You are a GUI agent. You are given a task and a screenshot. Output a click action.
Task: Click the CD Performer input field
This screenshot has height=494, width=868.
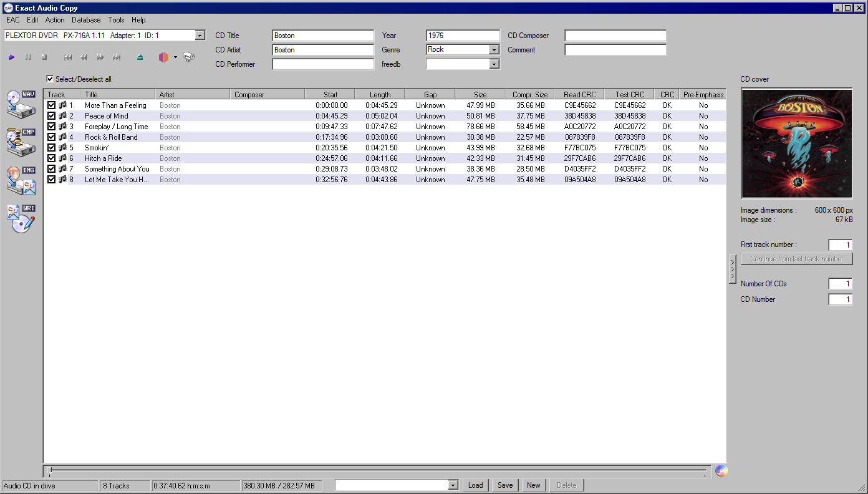click(x=323, y=64)
